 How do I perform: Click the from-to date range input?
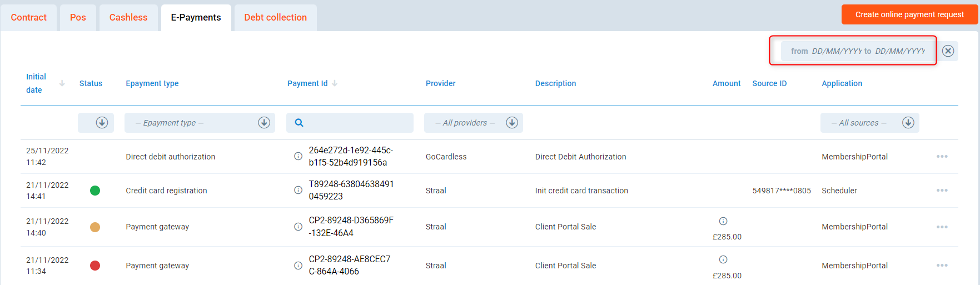click(857, 51)
